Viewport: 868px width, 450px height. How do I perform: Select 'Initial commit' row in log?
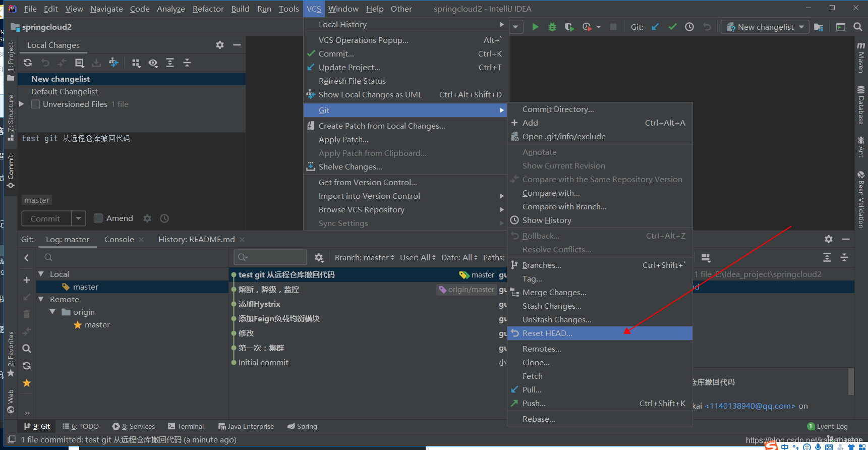click(x=263, y=362)
